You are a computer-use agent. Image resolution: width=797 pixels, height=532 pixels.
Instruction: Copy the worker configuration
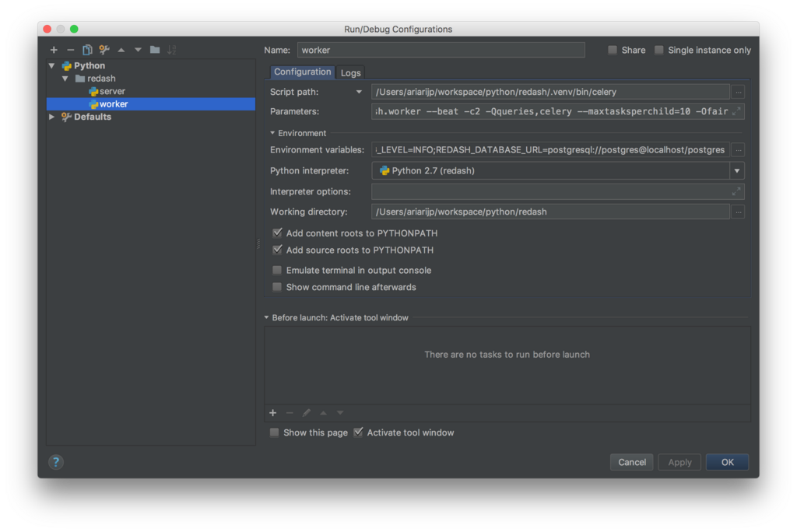coord(86,50)
